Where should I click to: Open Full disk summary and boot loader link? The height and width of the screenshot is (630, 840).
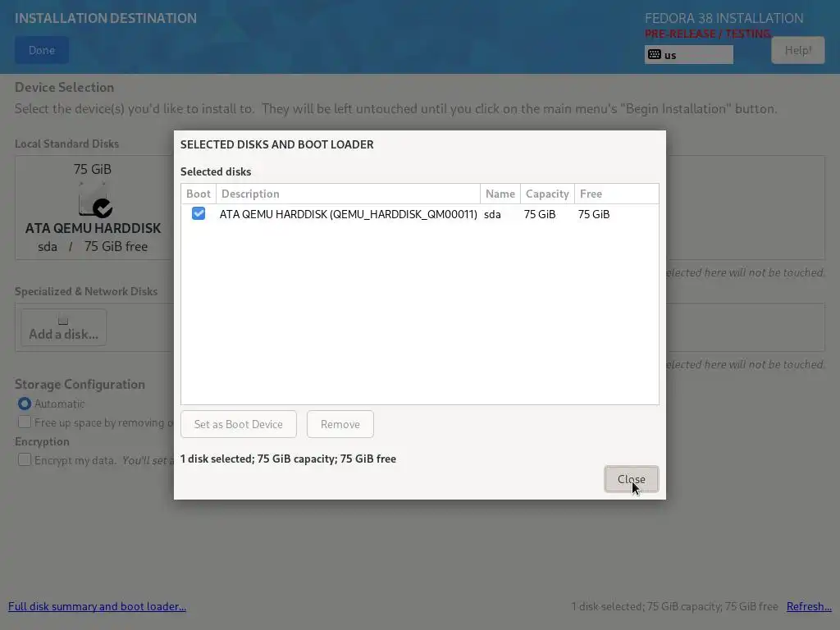97,606
